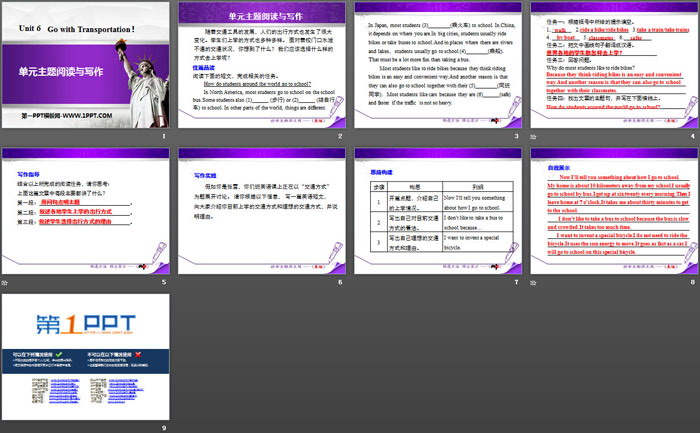Click slide number 4 label
700x433 pixels.
[692, 136]
